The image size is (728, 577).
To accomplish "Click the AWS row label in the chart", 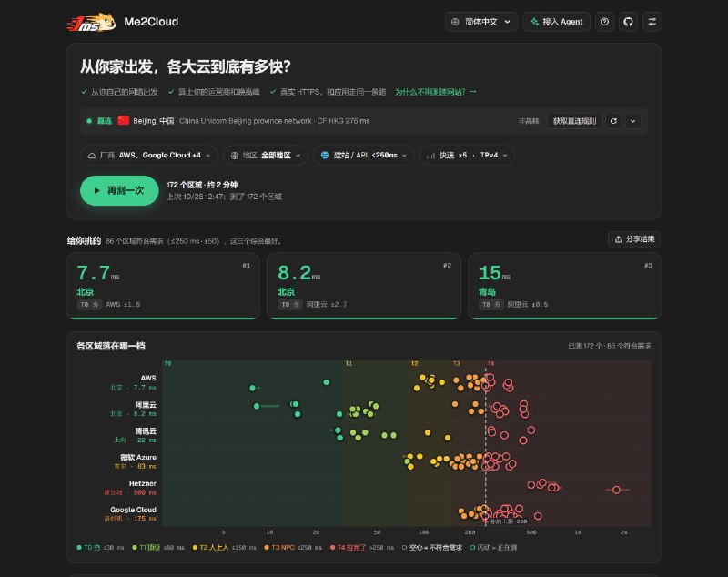I will 148,378.
